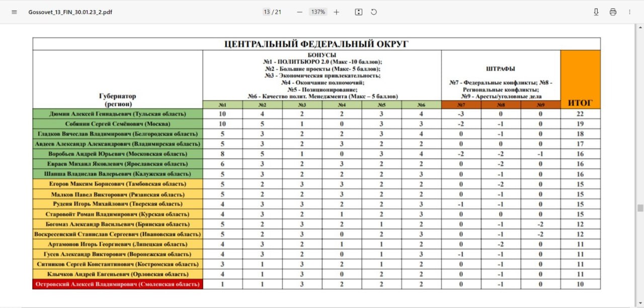This screenshot has width=644, height=308.
Task: Click the Собянин Сергей Семёнович name cell
Action: tap(118, 124)
